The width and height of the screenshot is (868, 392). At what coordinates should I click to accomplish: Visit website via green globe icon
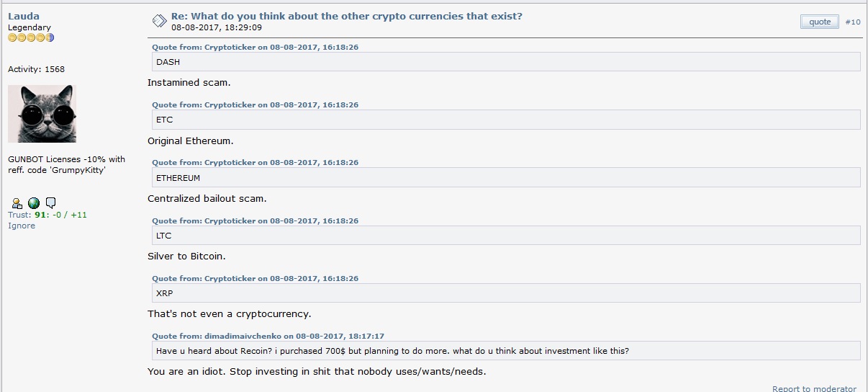tap(34, 203)
